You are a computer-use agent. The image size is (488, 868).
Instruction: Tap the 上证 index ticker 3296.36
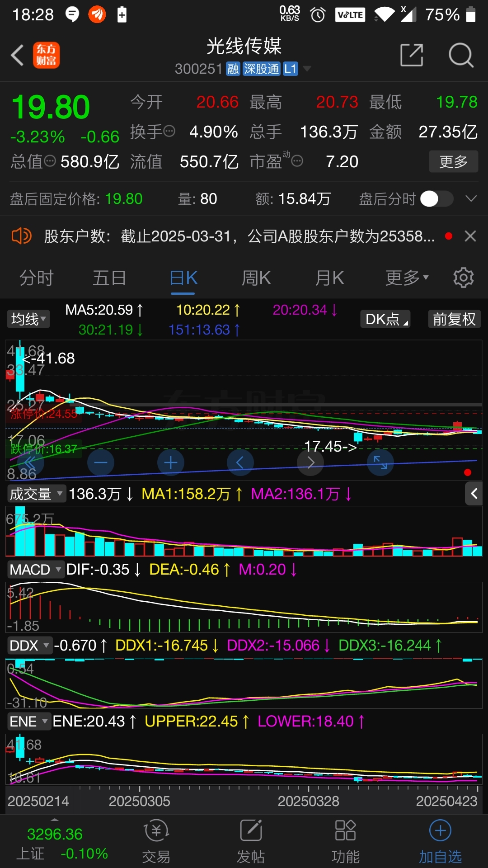tap(55, 834)
